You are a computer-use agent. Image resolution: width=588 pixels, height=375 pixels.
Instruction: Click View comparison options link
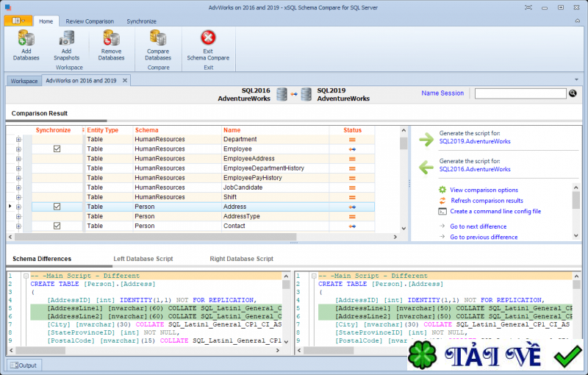click(484, 190)
